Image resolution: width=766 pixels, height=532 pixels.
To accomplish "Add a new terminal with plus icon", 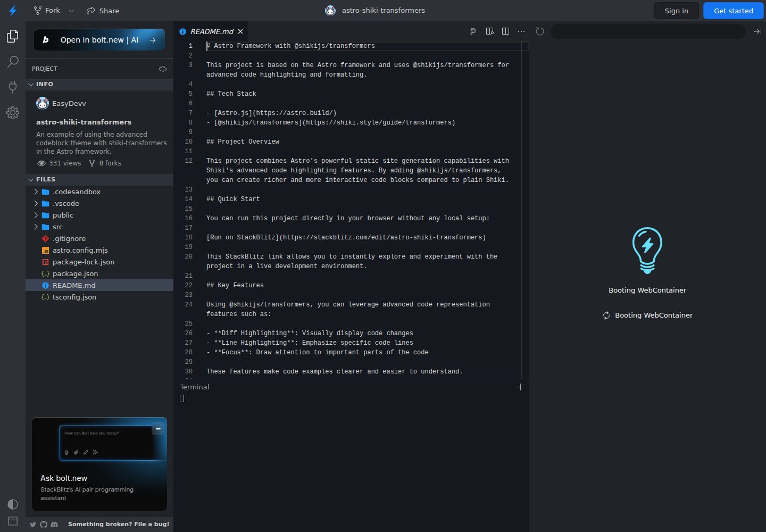I will [x=520, y=387].
